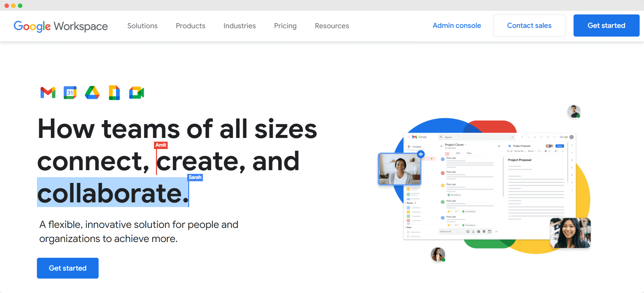Click the blue Sarah cursor label
The width and height of the screenshot is (644, 293).
[195, 177]
